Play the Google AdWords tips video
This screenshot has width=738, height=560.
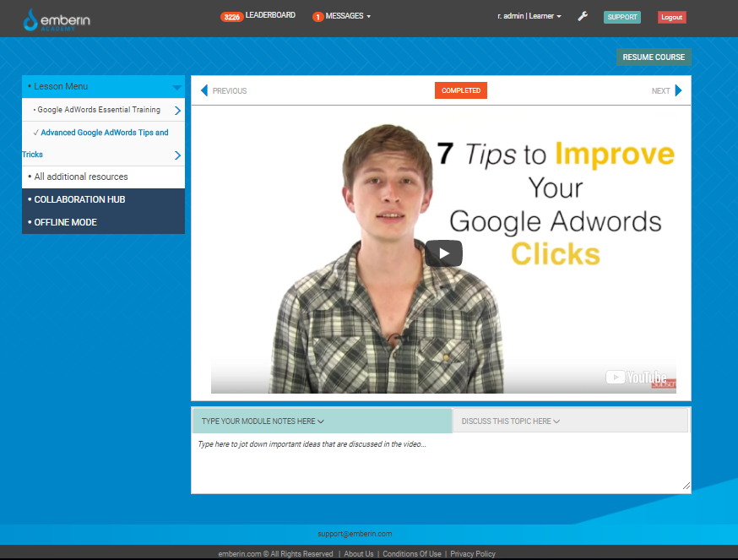point(443,253)
